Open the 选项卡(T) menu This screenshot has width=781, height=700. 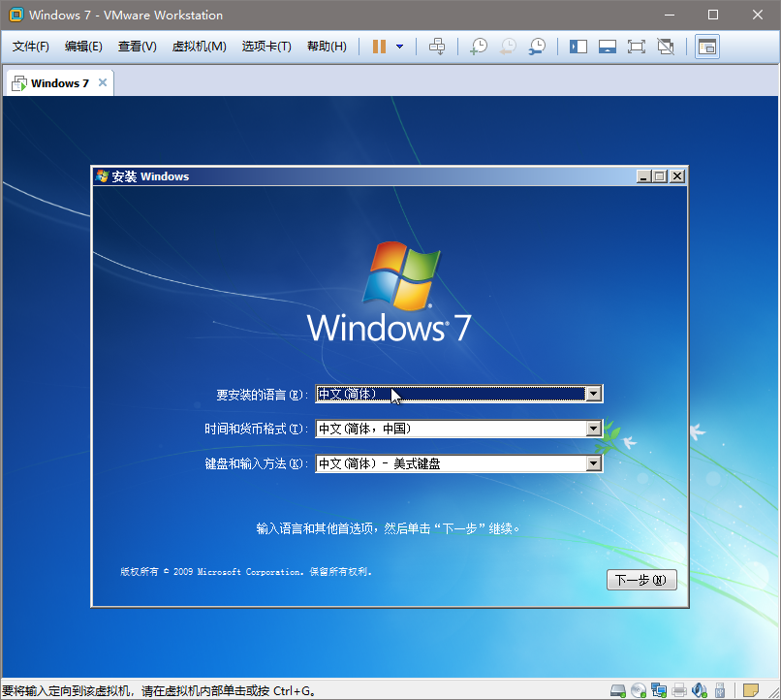pos(266,47)
